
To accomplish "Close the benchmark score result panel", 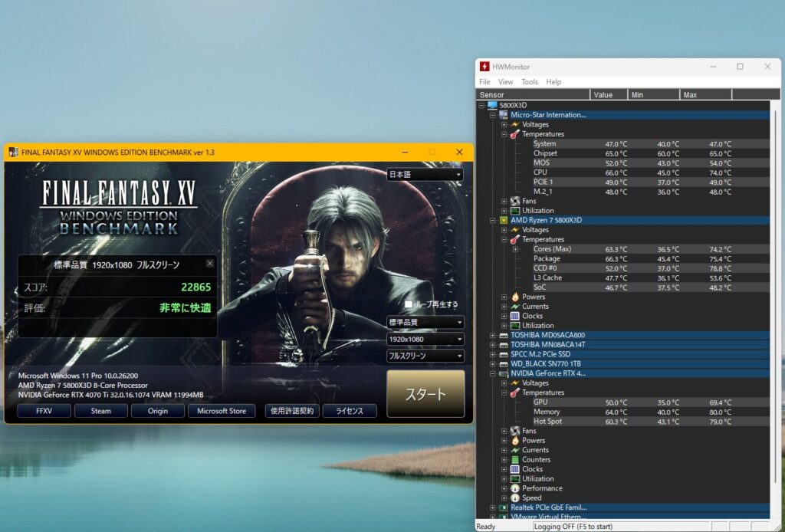I will 210,263.
